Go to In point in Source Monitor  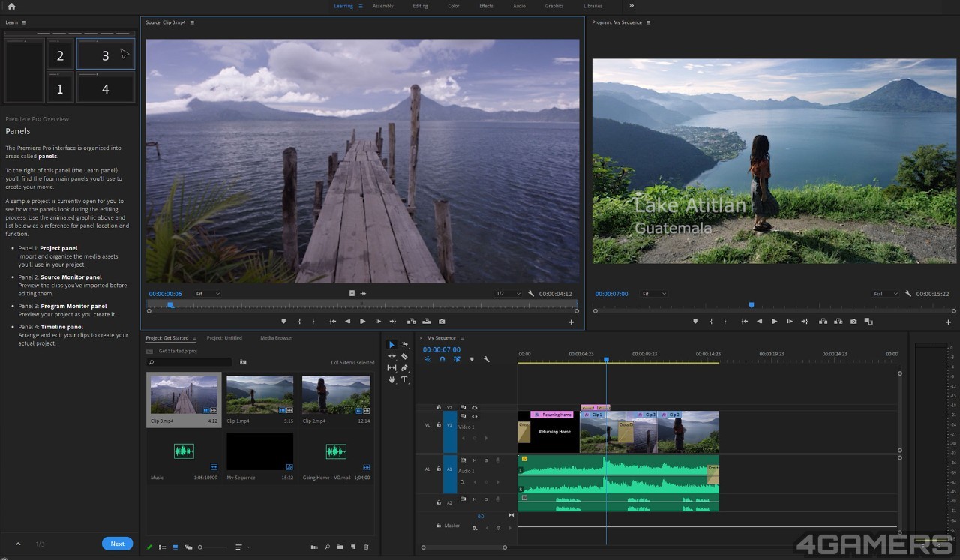pos(333,322)
